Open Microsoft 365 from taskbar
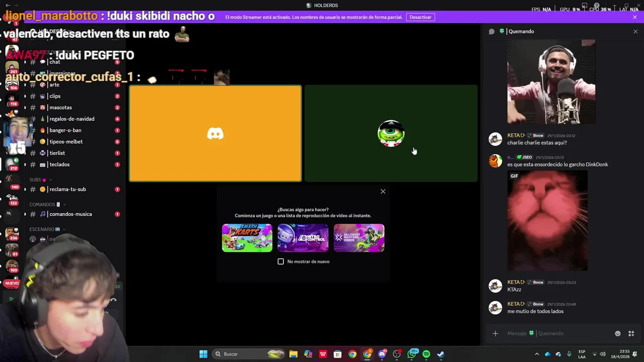Screen dimensions: 644x362 [308, 354]
